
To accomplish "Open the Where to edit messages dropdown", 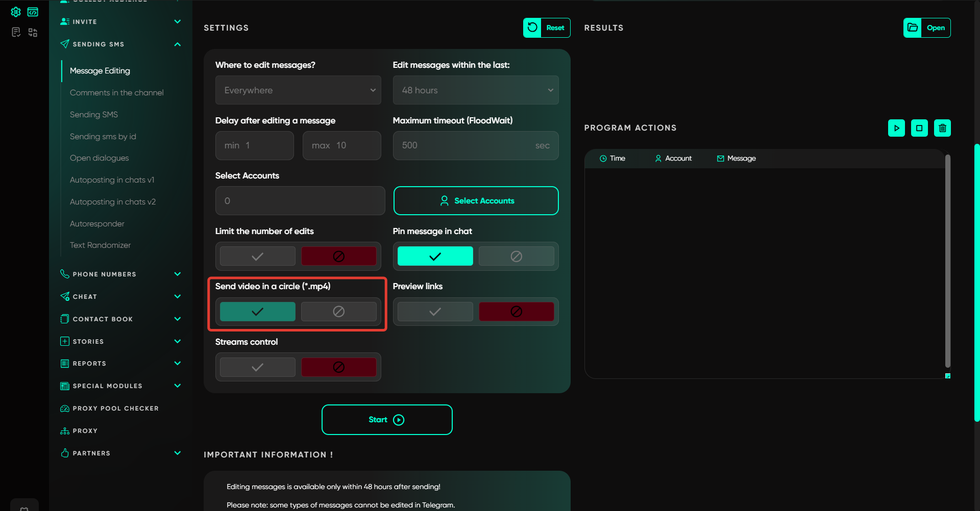I will 298,90.
